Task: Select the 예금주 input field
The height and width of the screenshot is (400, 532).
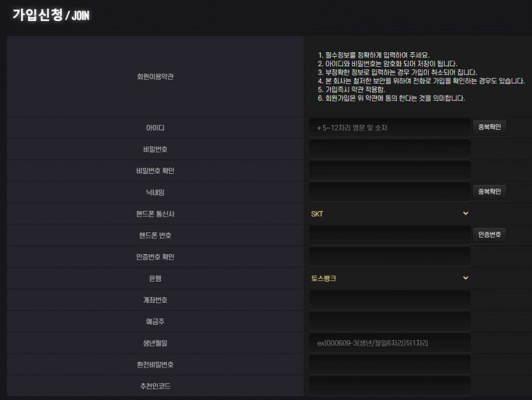Action: [x=389, y=321]
